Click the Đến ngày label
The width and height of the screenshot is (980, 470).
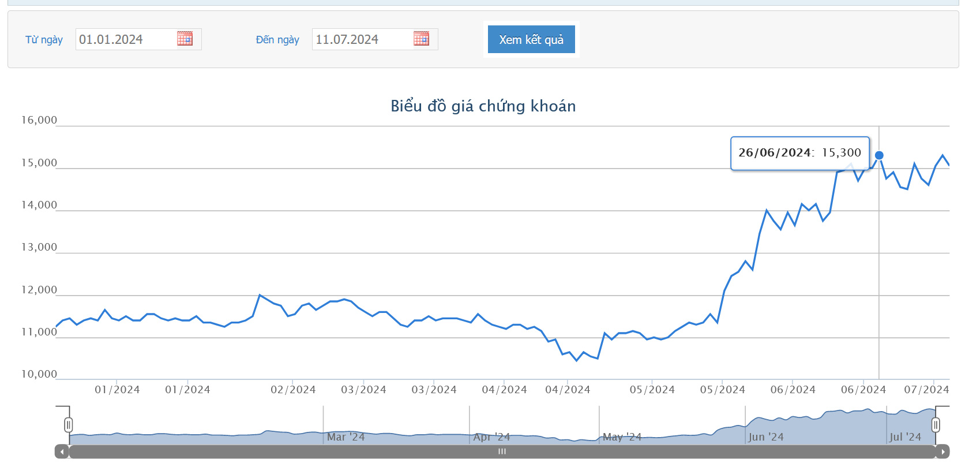[x=277, y=39]
